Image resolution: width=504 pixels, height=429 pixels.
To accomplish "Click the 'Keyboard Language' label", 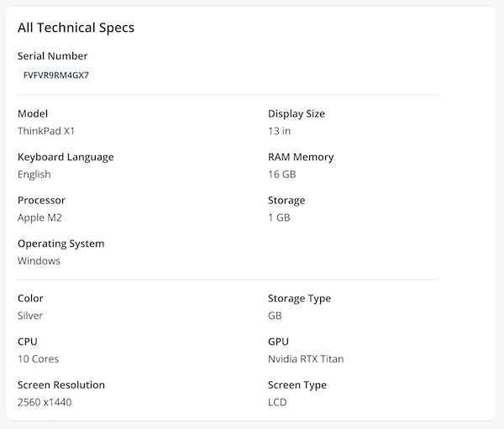I will tap(66, 157).
